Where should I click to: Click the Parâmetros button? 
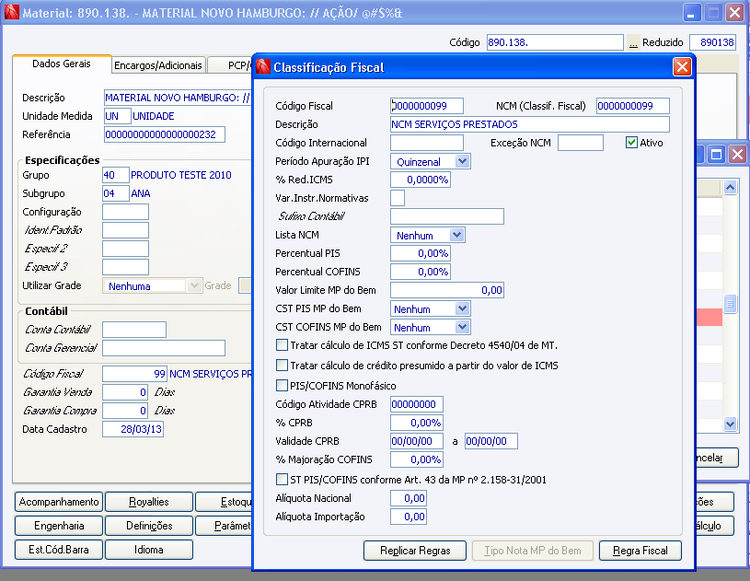224,526
